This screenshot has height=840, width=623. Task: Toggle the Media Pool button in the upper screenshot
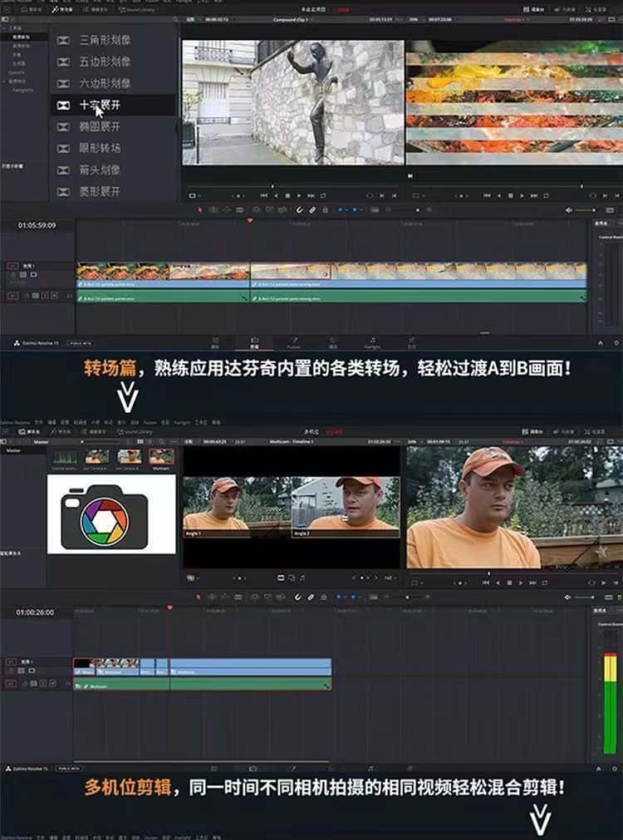(31, 10)
